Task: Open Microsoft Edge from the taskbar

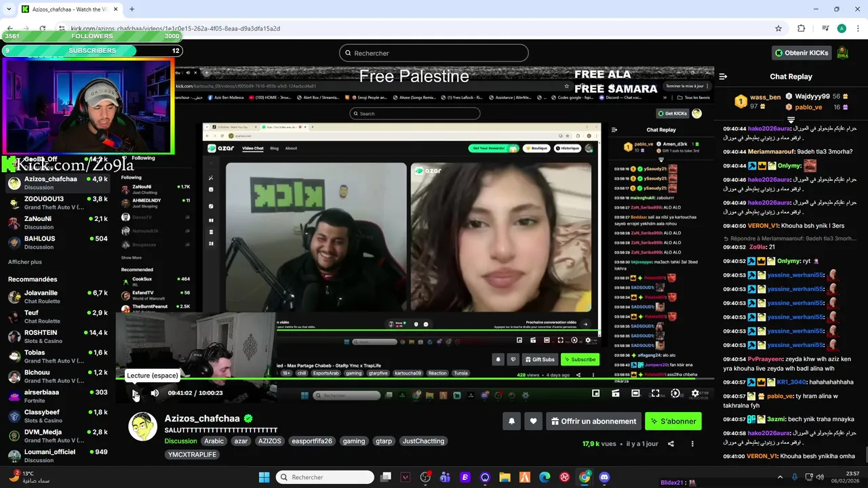Action: 545,477
